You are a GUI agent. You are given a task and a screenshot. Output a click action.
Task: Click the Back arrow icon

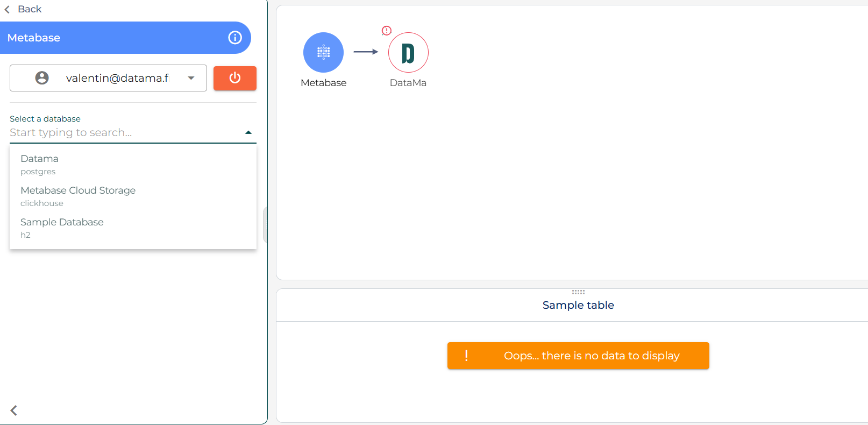(x=7, y=10)
